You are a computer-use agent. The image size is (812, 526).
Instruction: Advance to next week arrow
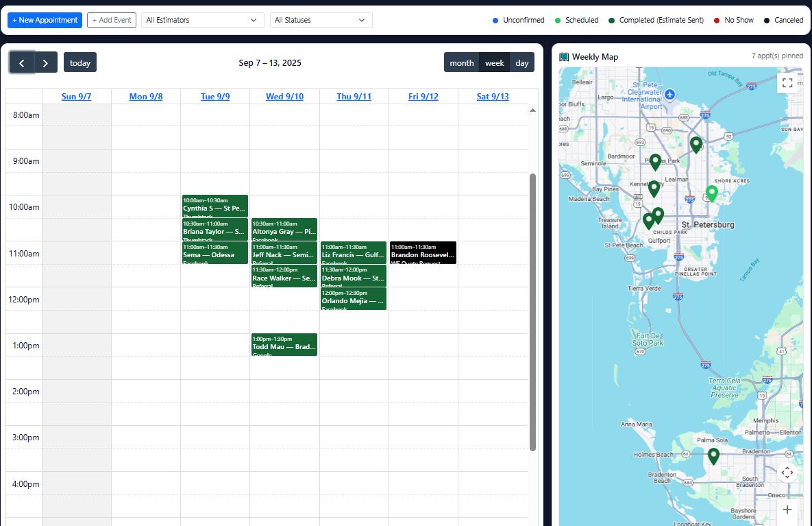point(46,62)
